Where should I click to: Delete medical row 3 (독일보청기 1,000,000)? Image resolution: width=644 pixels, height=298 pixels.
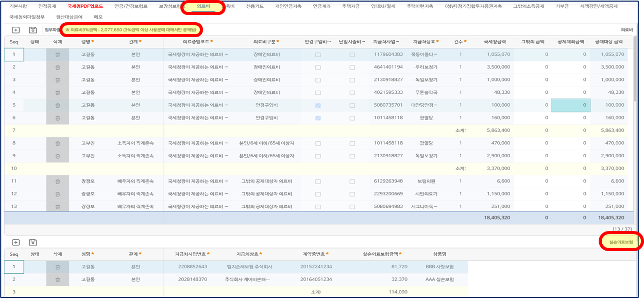pyautogui.click(x=58, y=79)
